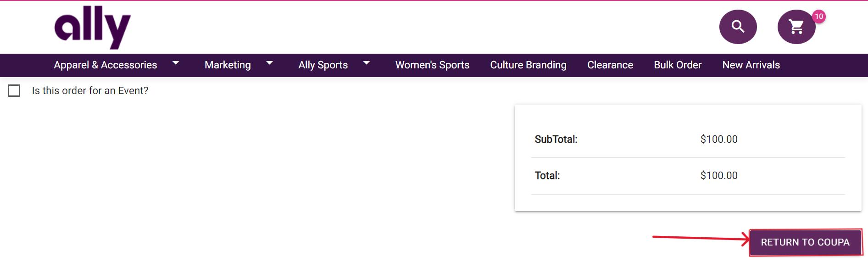Open the Apparel & Accessories menu
The image size is (868, 279).
pos(105,65)
